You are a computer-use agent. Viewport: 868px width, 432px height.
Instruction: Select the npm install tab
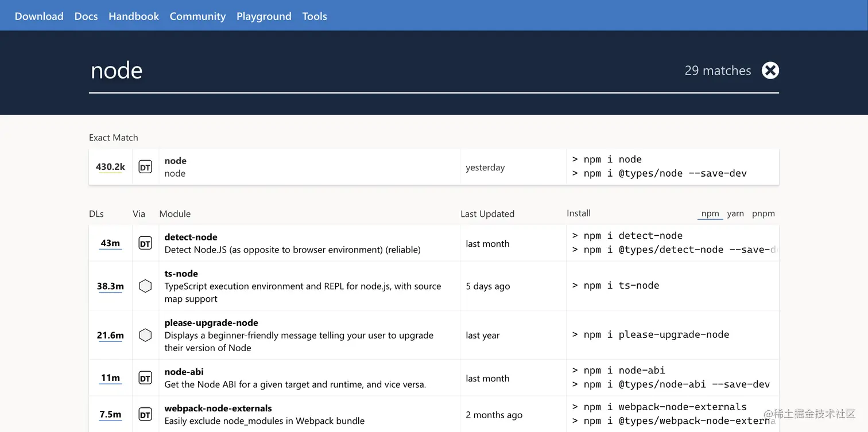(710, 213)
